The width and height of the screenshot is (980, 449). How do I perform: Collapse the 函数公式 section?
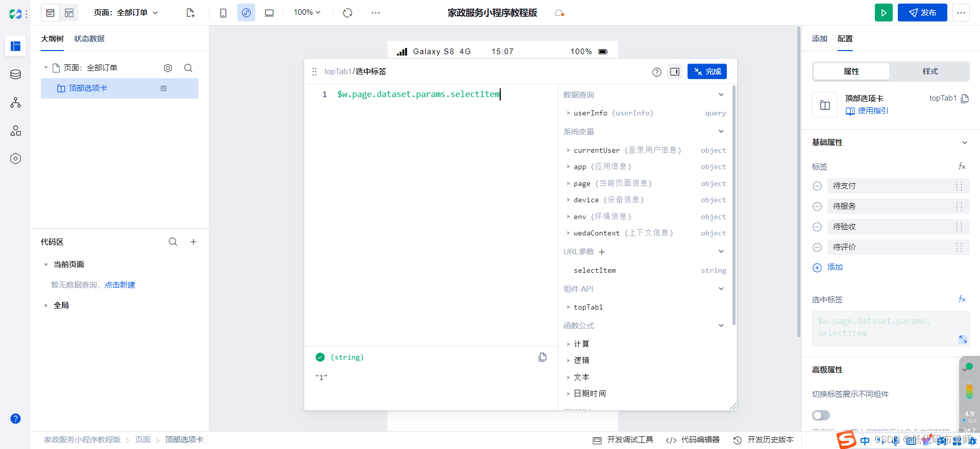click(x=721, y=325)
